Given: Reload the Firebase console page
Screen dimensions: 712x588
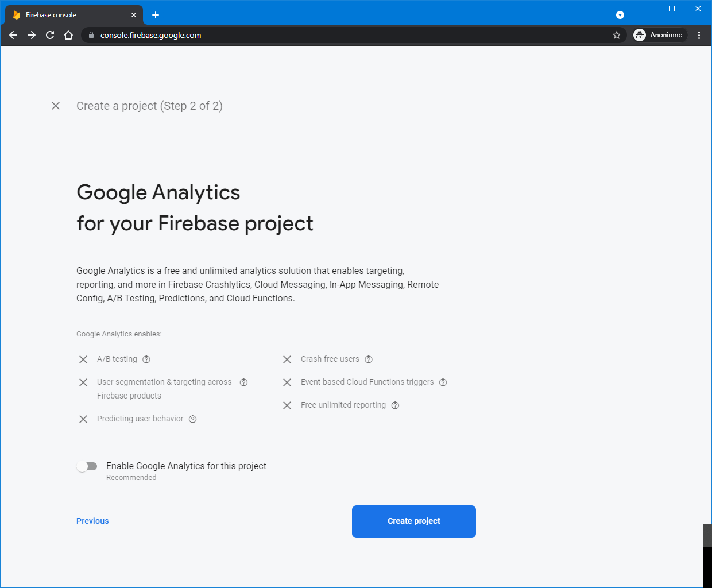Looking at the screenshot, I should [50, 35].
